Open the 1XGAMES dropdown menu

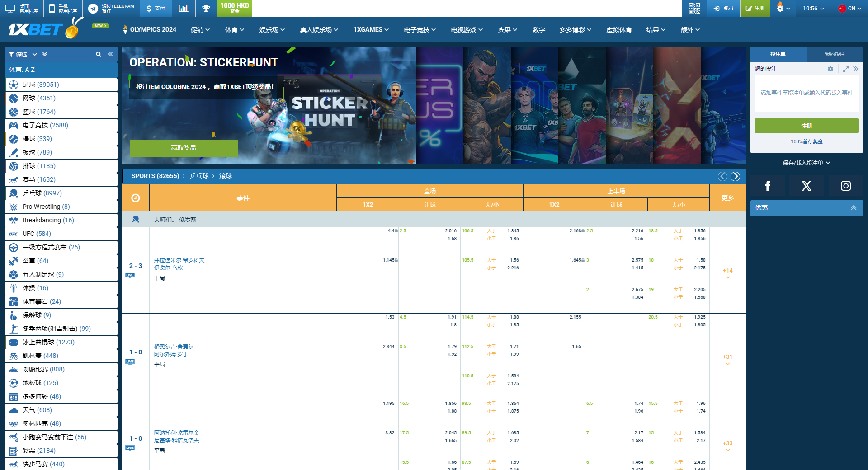371,30
